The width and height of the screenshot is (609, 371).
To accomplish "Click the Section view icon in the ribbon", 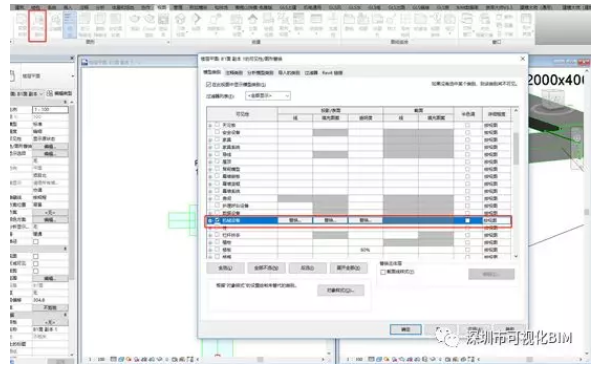I will 197,25.
